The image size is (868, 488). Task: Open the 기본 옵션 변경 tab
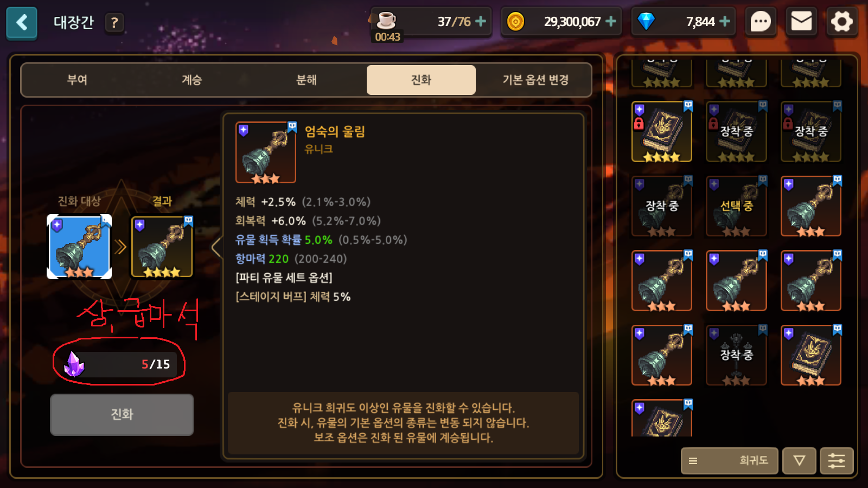coord(535,80)
